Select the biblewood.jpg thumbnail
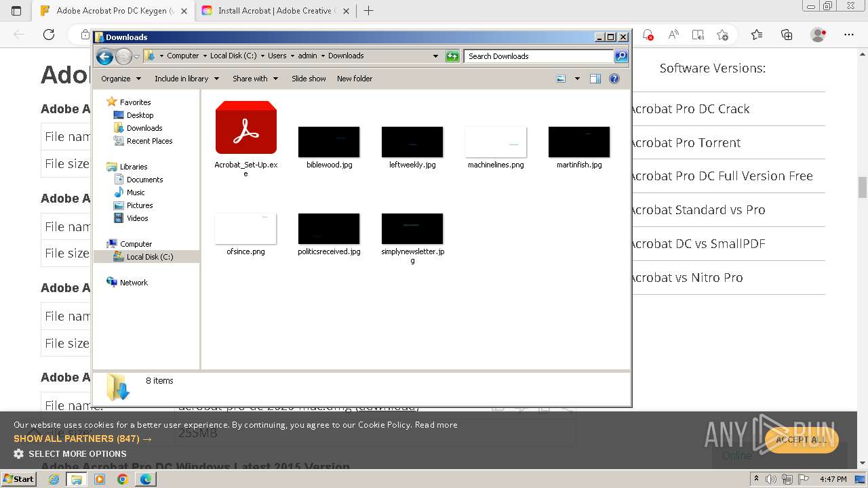 [x=329, y=142]
